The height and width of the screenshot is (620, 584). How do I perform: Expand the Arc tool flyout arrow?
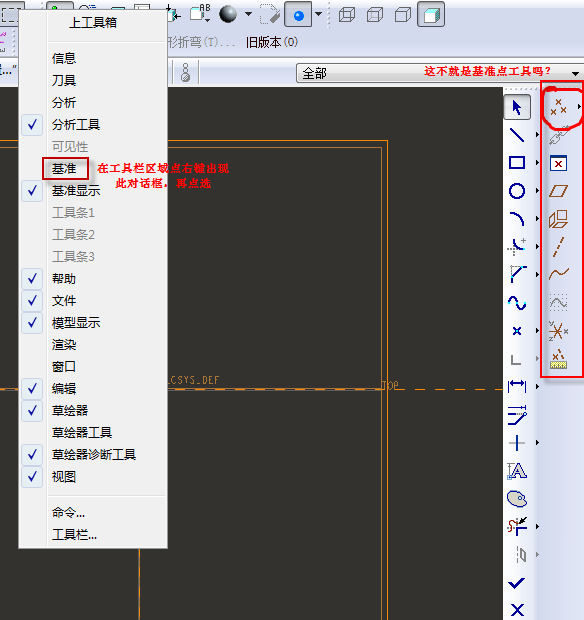pos(537,219)
